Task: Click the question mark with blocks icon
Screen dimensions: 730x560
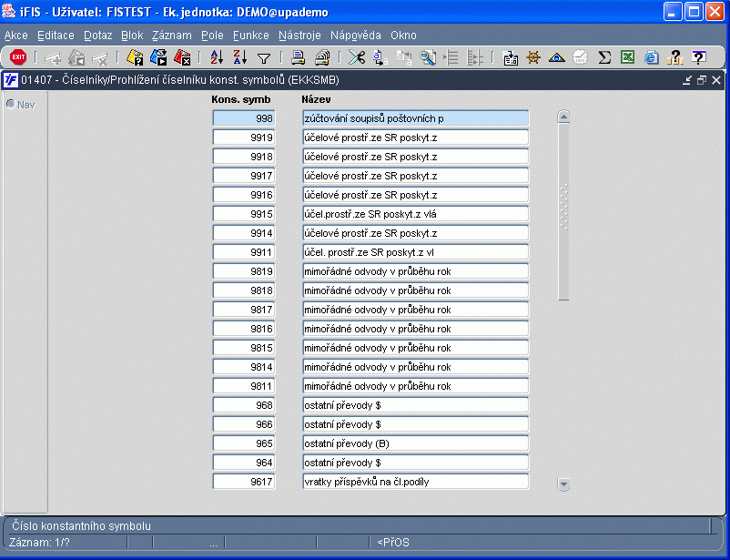Action: tap(674, 57)
